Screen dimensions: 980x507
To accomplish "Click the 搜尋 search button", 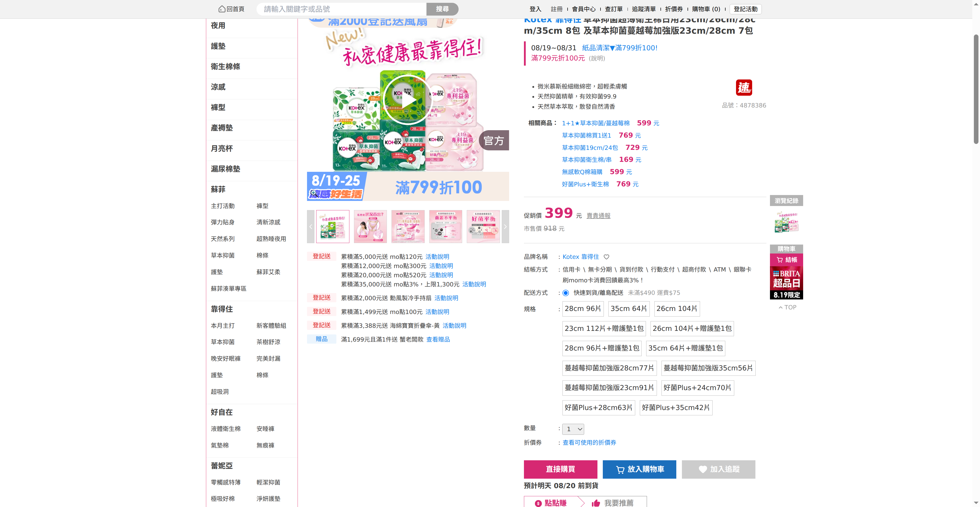I will pos(442,9).
